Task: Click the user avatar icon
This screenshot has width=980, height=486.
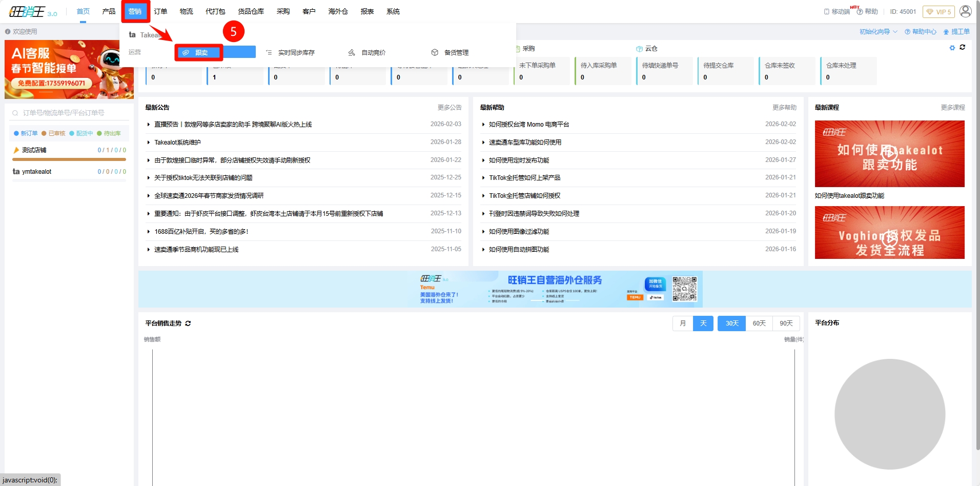Action: click(965, 11)
